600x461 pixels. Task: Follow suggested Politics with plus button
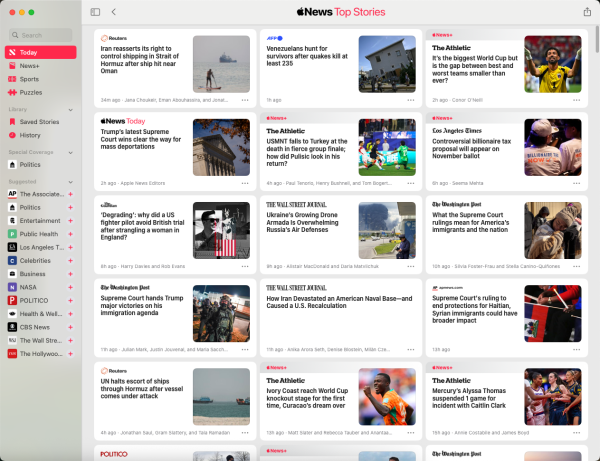coord(70,207)
